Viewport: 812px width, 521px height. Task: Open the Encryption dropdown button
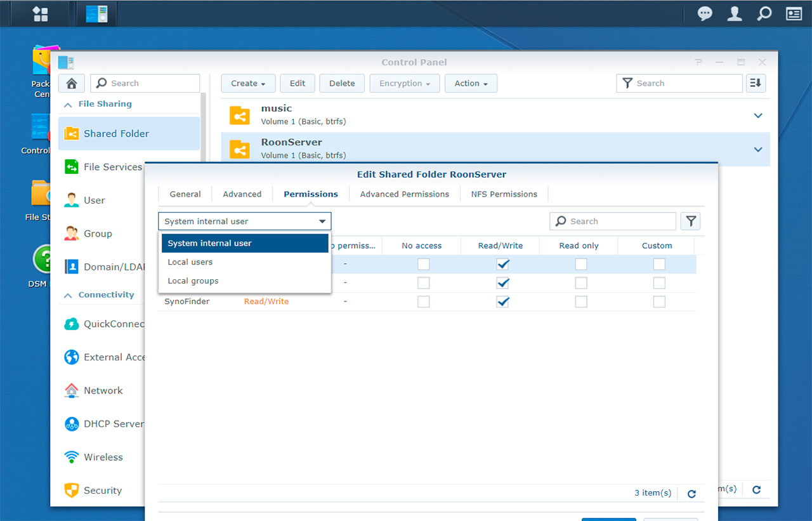pos(405,83)
